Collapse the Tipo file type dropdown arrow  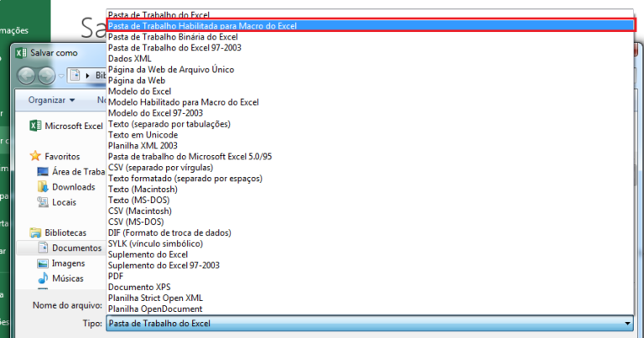627,323
